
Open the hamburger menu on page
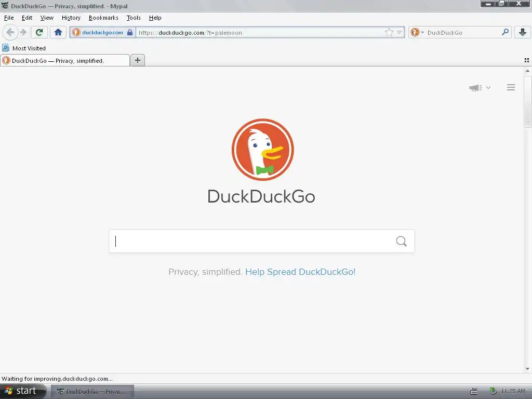pos(511,87)
